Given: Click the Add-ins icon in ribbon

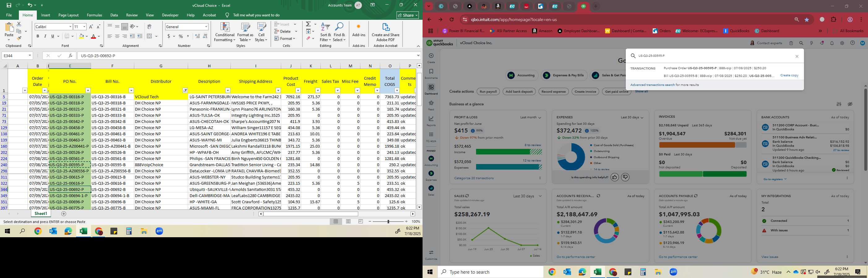Looking at the screenshot, I should (x=359, y=30).
